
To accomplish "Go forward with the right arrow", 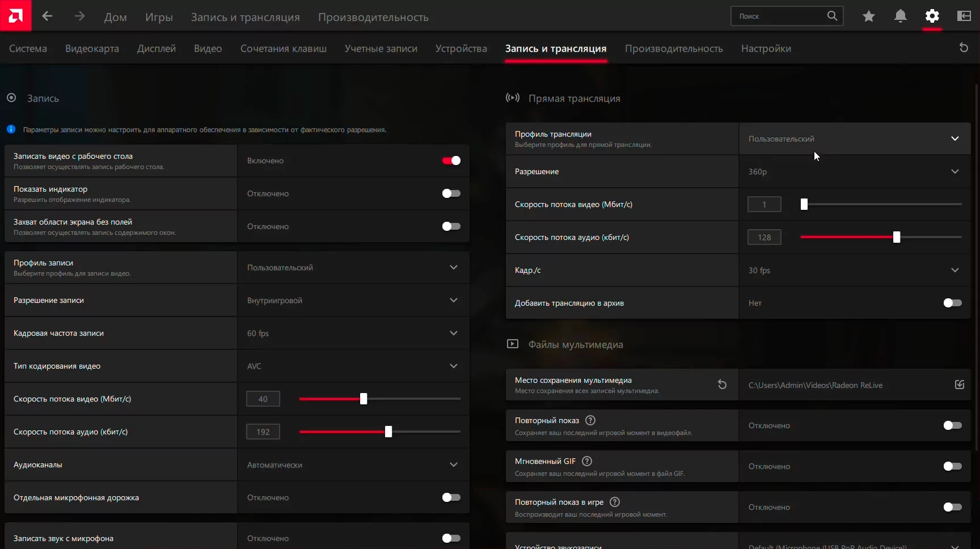I will click(79, 16).
